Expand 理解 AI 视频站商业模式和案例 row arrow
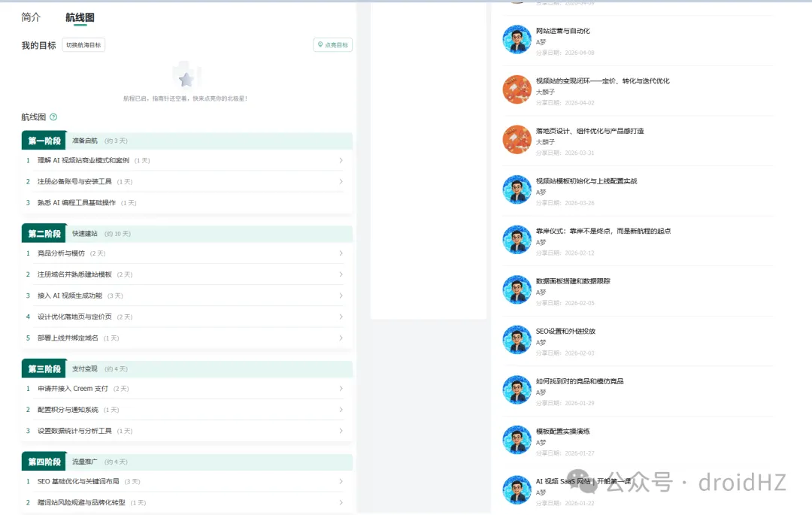The image size is (812, 515). (341, 160)
